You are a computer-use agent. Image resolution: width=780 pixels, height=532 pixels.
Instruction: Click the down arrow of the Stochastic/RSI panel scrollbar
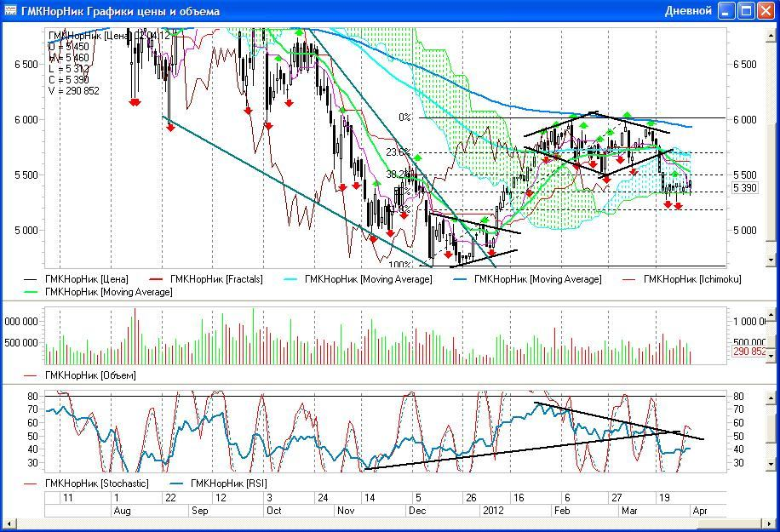click(771, 465)
